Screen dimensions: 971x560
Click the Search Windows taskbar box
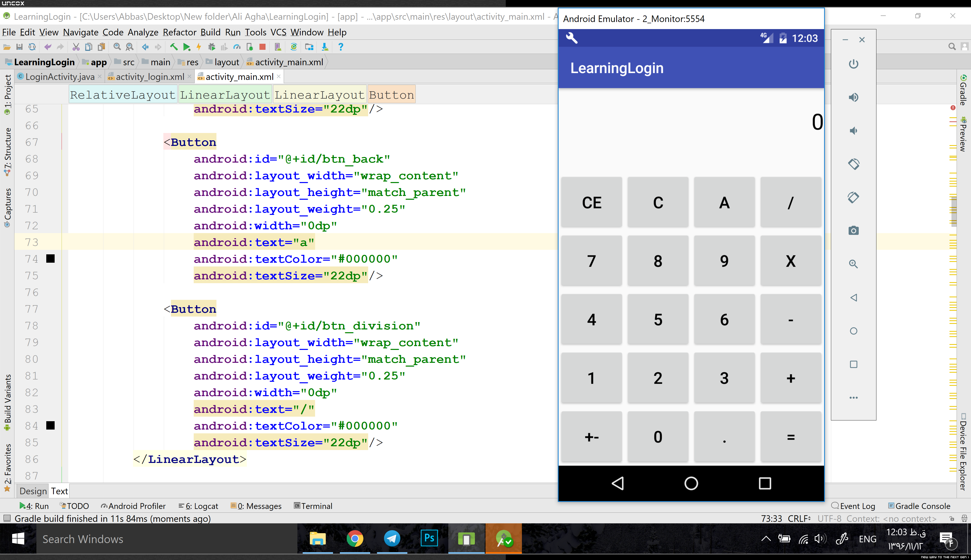167,539
